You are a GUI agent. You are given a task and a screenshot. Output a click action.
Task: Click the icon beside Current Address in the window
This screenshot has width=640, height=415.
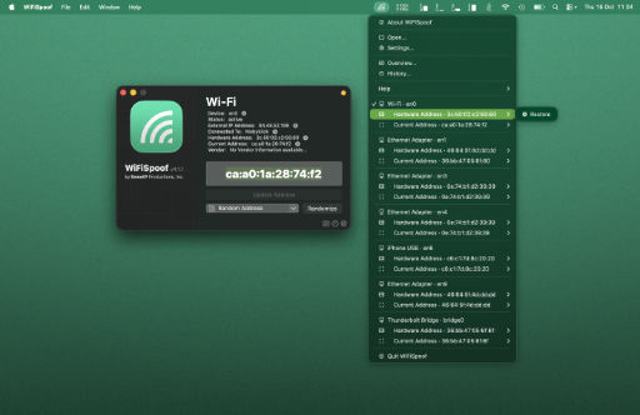pyautogui.click(x=298, y=144)
